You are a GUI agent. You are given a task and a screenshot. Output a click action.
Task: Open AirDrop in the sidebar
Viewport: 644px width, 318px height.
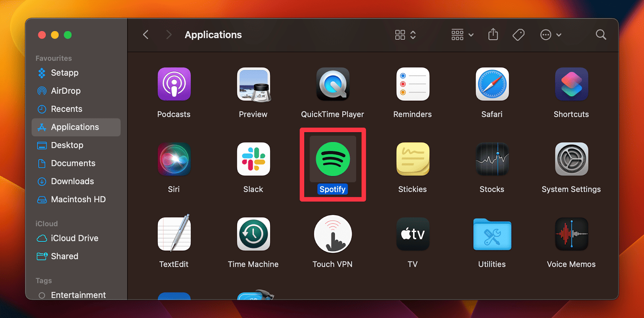pos(76,91)
